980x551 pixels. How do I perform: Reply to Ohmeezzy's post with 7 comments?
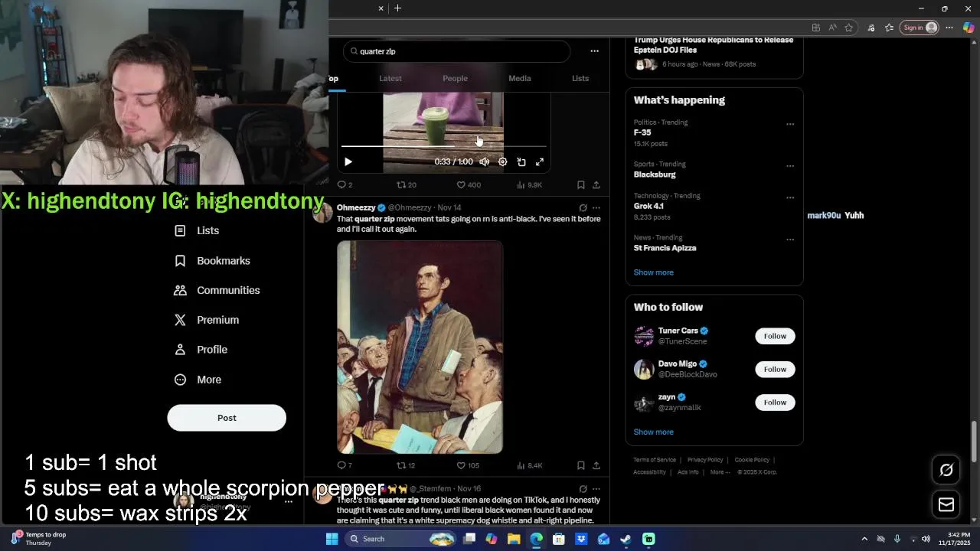345,465
